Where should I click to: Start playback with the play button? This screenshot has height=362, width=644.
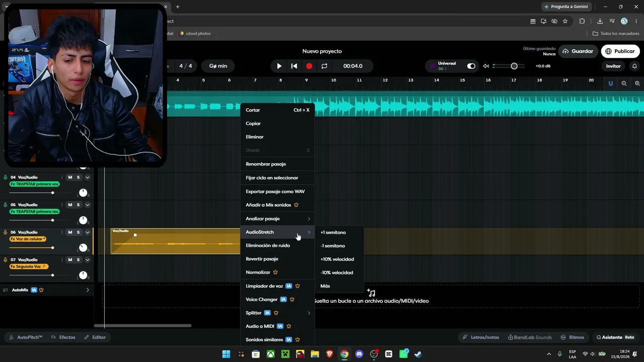(279, 66)
